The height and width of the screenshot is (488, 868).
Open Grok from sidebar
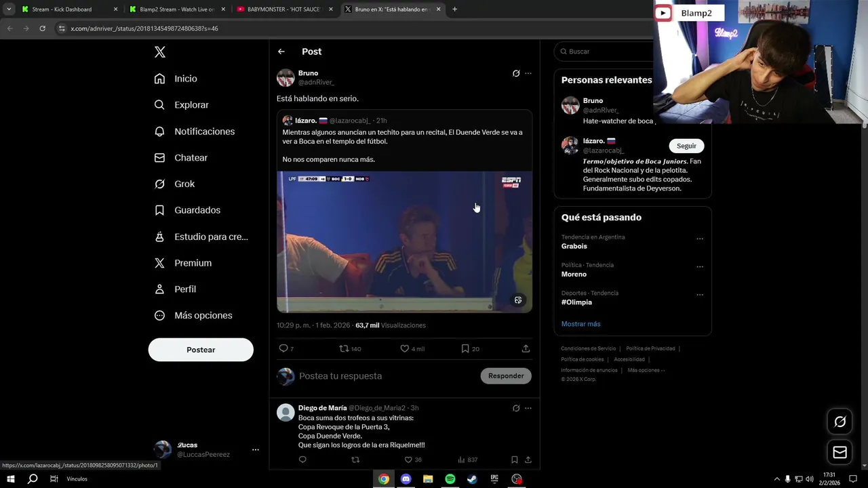click(x=174, y=184)
